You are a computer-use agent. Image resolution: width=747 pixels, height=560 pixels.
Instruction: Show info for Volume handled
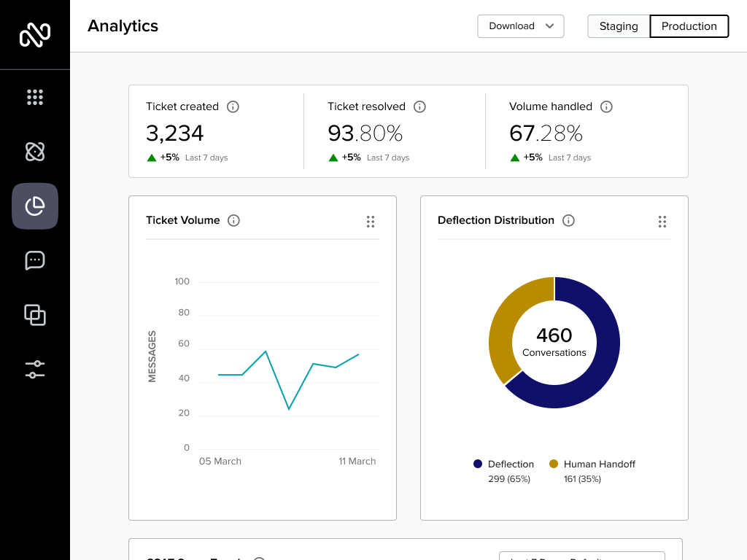click(x=606, y=106)
